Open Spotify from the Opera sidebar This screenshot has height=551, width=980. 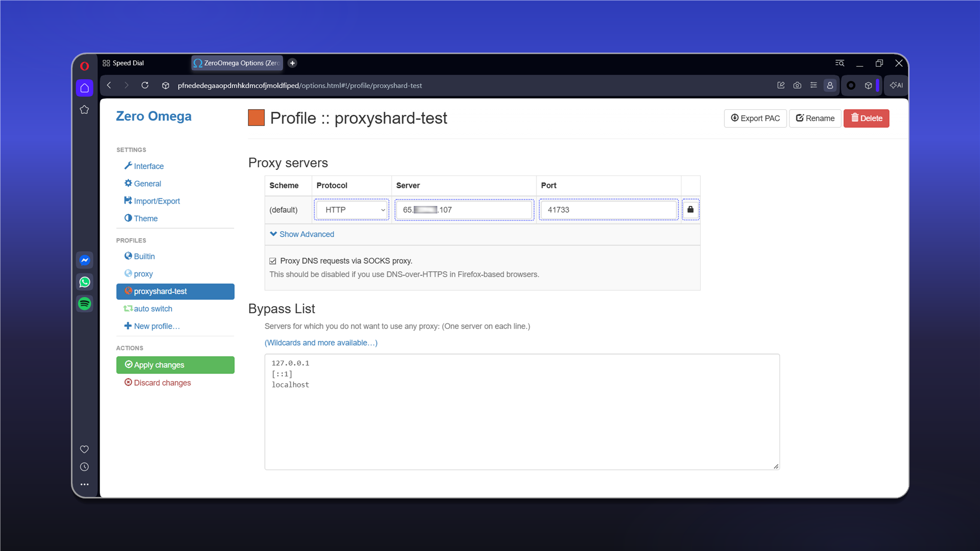coord(85,304)
